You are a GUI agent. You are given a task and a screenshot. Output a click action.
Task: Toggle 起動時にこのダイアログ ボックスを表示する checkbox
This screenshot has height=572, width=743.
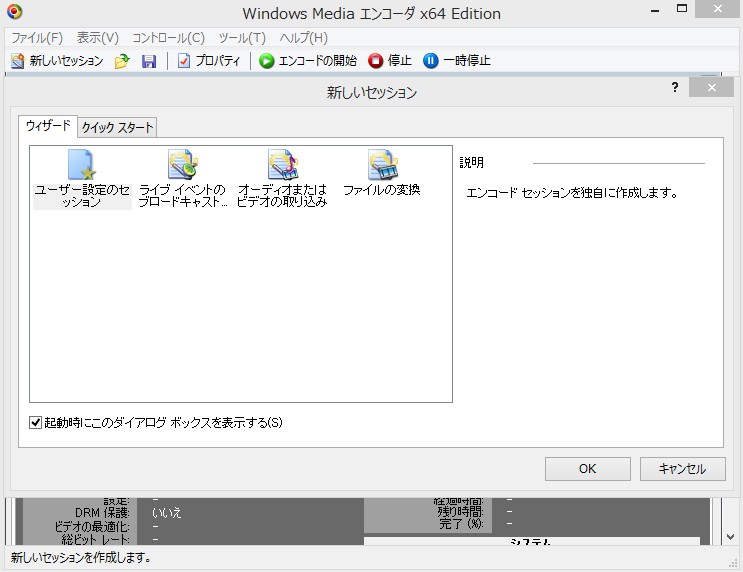coord(36,422)
